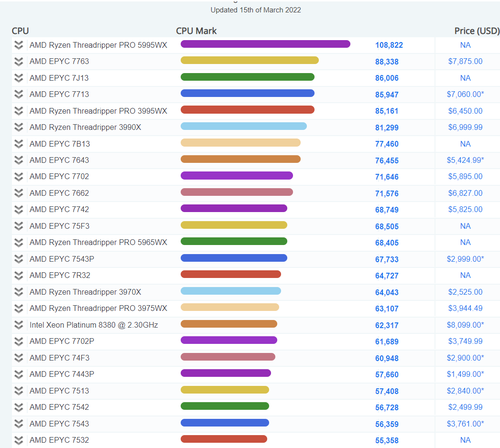
Task: Expand details chevron for AMD EPYC 7J13
Action: [19, 78]
